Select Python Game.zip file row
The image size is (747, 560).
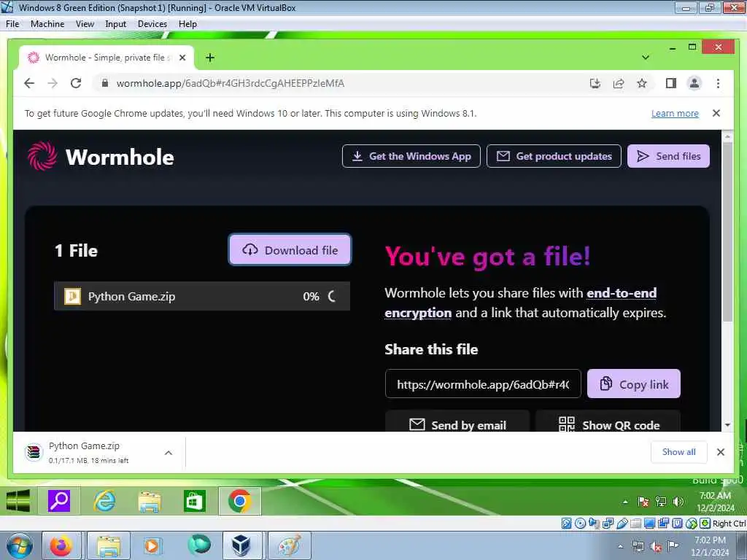(202, 296)
